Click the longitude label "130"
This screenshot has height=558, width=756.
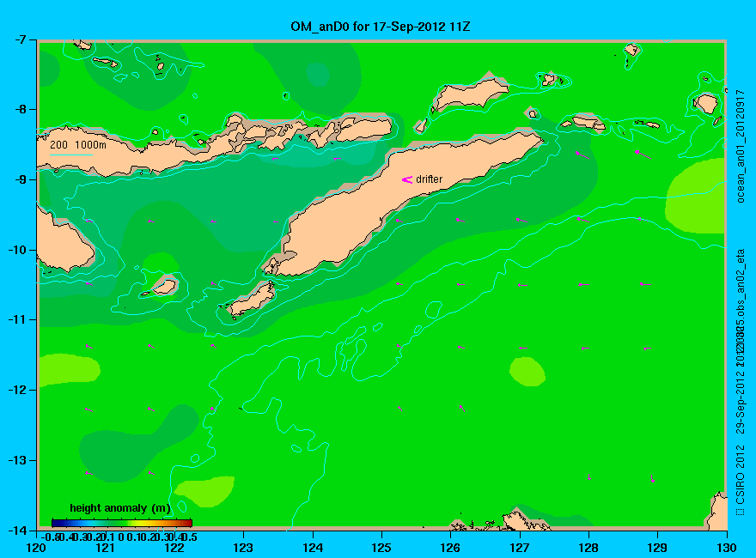pyautogui.click(x=727, y=548)
